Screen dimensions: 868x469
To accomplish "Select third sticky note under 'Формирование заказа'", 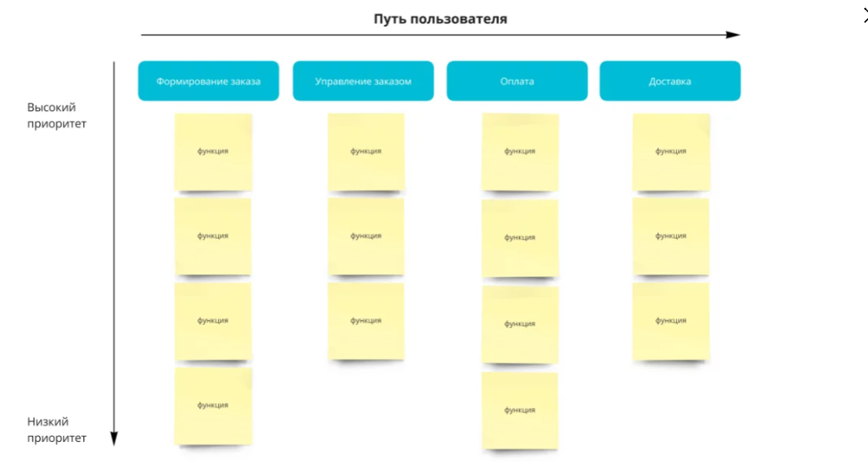I will click(x=213, y=321).
